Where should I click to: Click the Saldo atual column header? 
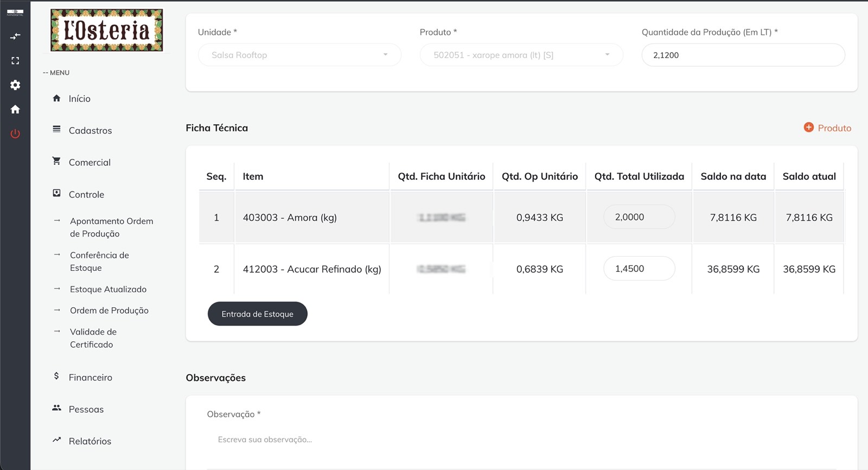(x=809, y=176)
